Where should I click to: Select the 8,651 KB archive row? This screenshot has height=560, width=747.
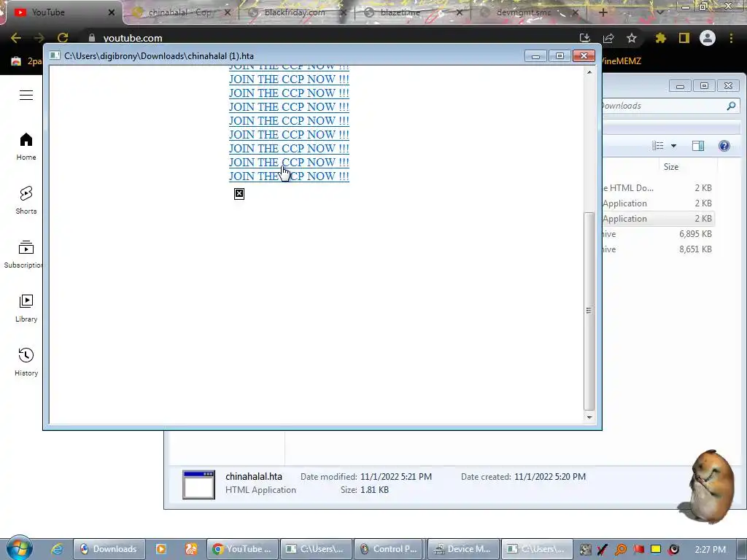click(x=658, y=249)
